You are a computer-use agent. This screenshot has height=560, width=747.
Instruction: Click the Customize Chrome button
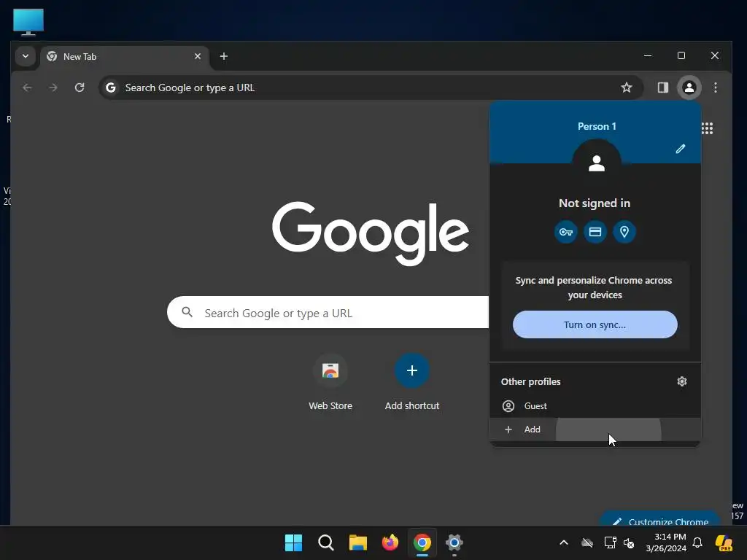pyautogui.click(x=660, y=519)
